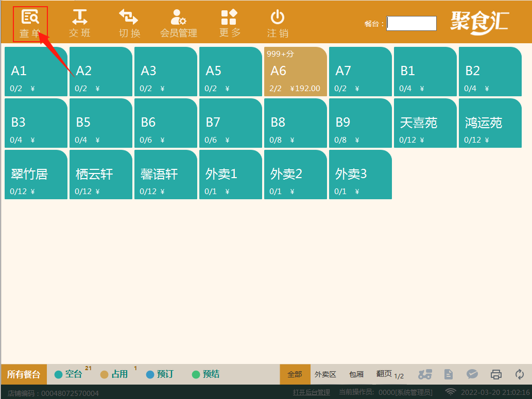
Task: Select table B5
Action: pyautogui.click(x=101, y=123)
